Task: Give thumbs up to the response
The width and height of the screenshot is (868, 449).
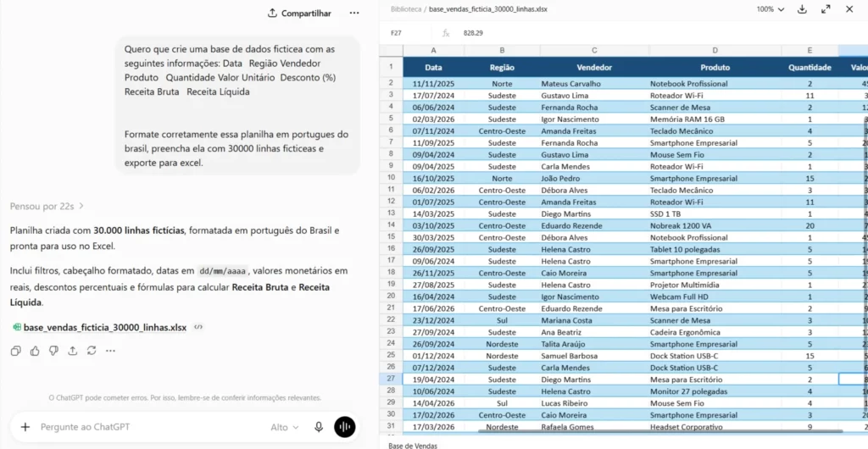Action: 35,351
